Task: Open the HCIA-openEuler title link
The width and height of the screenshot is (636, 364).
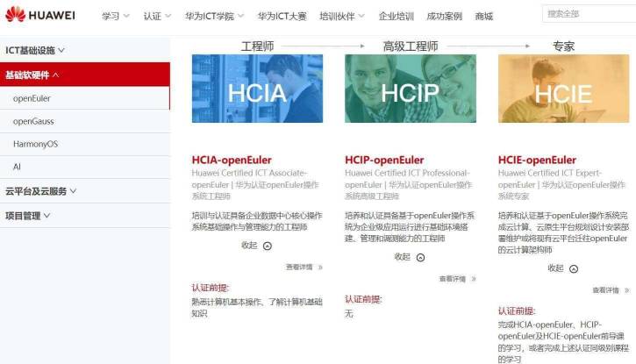Action: pyautogui.click(x=232, y=160)
